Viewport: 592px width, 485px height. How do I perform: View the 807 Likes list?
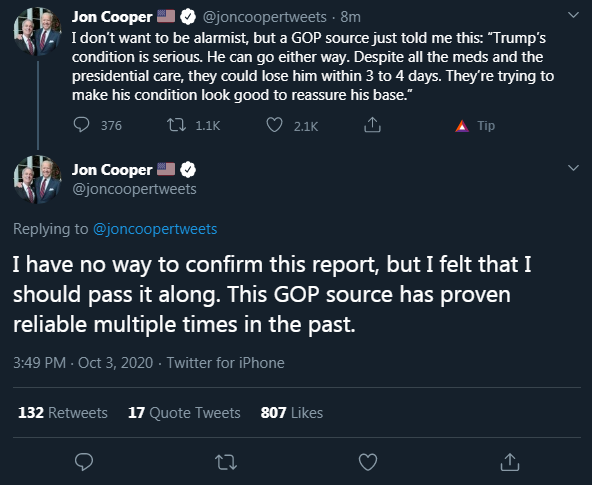[x=292, y=413]
